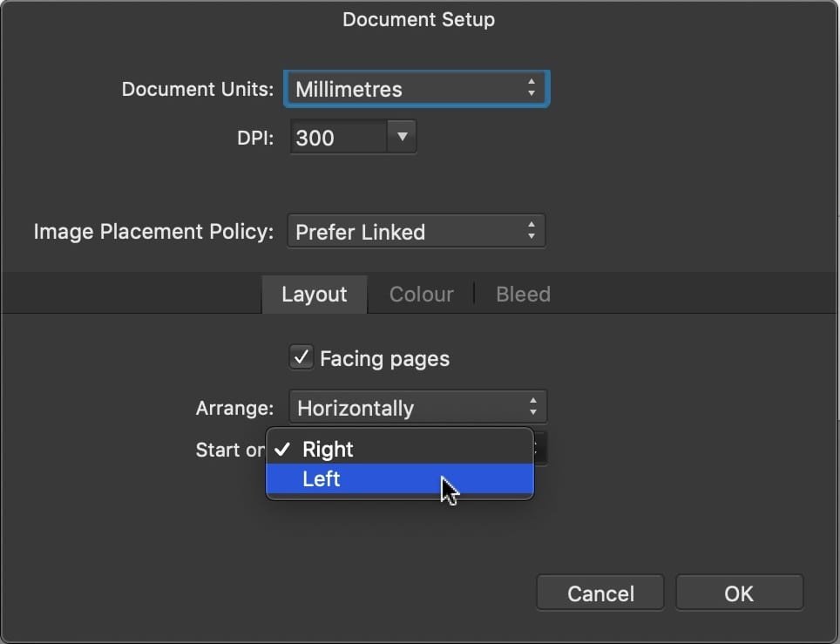This screenshot has width=840, height=644.
Task: Click the DPI down-arrow triangle icon
Action: 402,137
